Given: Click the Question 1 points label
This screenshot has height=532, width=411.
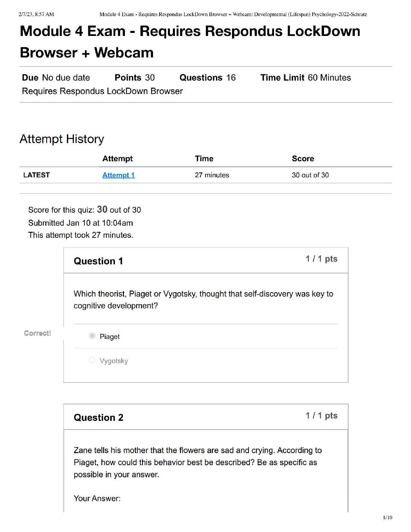Looking at the screenshot, I should (x=322, y=259).
